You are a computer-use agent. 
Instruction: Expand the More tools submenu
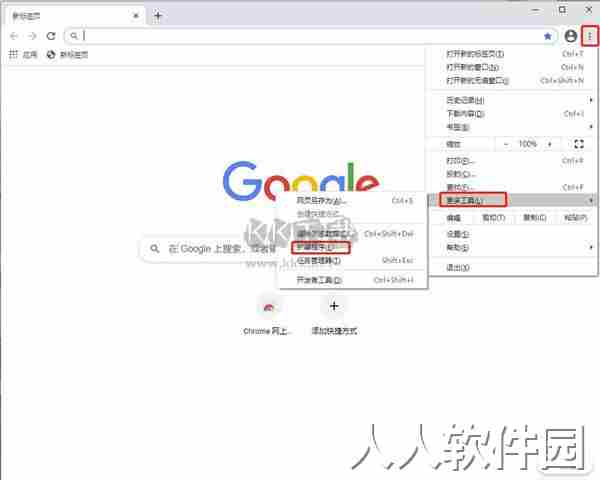[x=513, y=200]
